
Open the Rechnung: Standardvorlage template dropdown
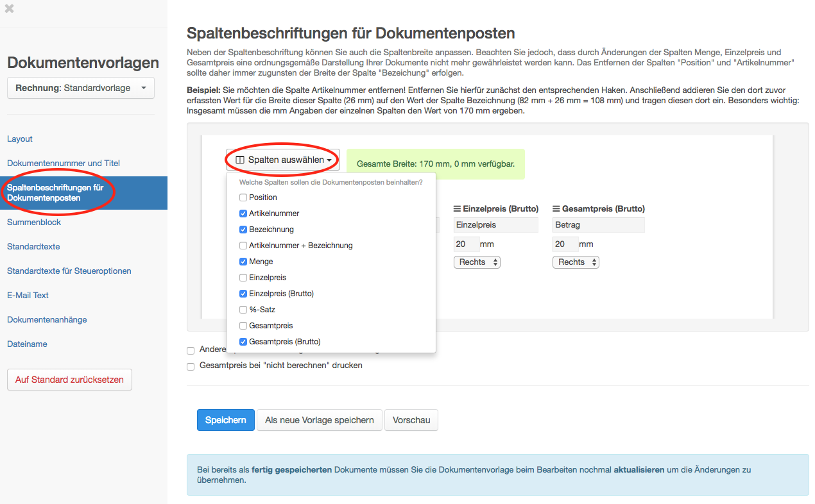(x=81, y=88)
